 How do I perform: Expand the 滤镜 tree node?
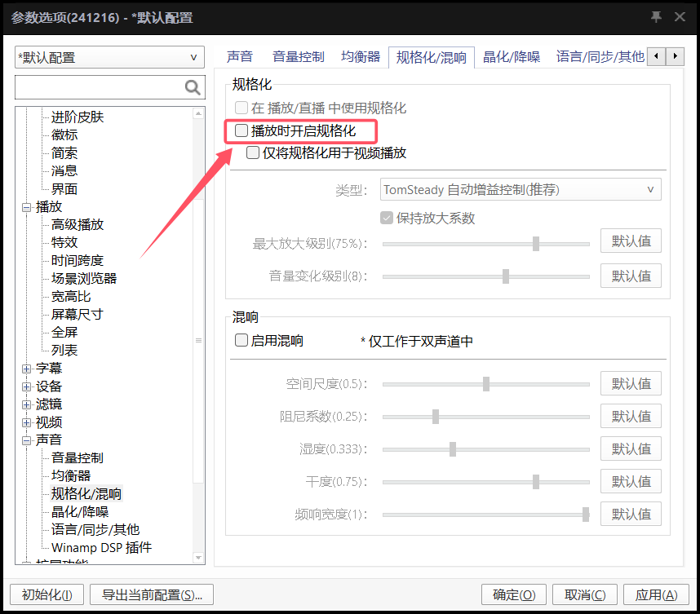[27, 404]
